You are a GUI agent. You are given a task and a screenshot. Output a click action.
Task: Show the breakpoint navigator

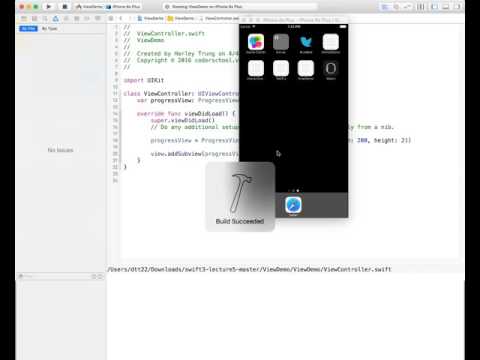point(87,19)
